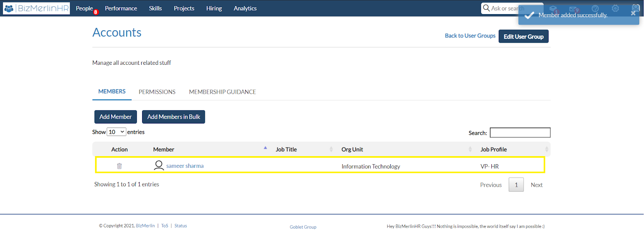The height and width of the screenshot is (237, 644).
Task: Open the People menu
Action: coord(85,8)
